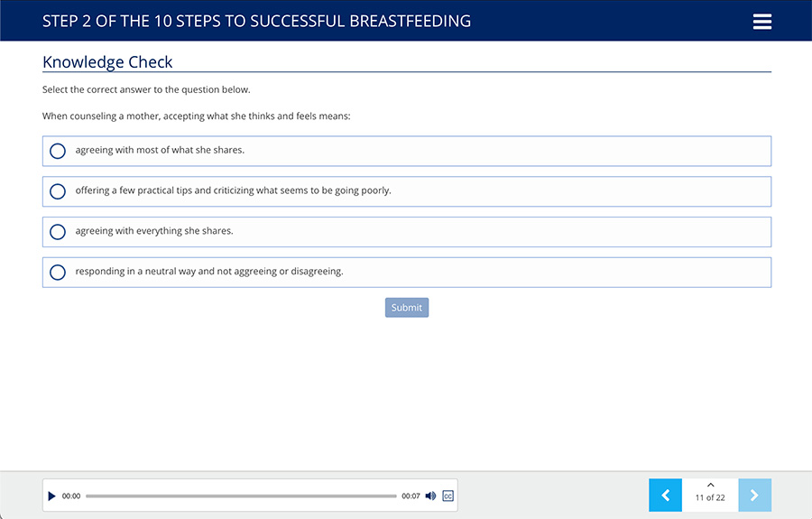Click the 'Knowledge Check' heading
Screen dimensions: 812x519
coord(107,62)
